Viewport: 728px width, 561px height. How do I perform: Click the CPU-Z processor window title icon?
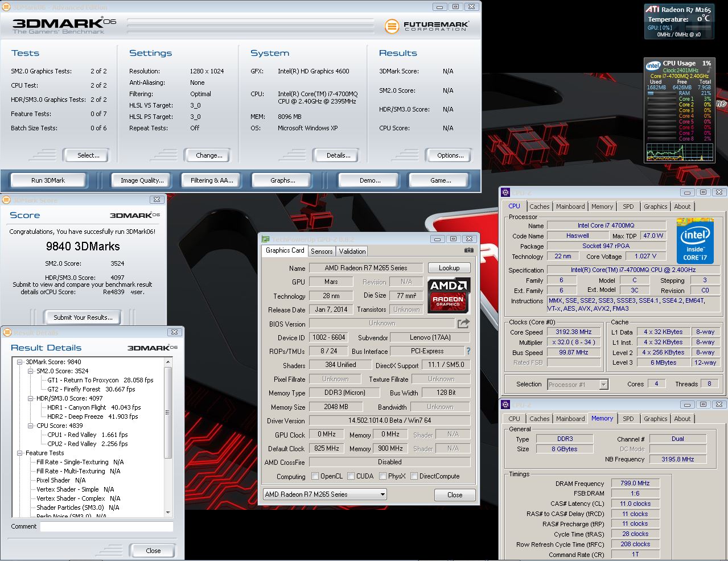point(505,192)
